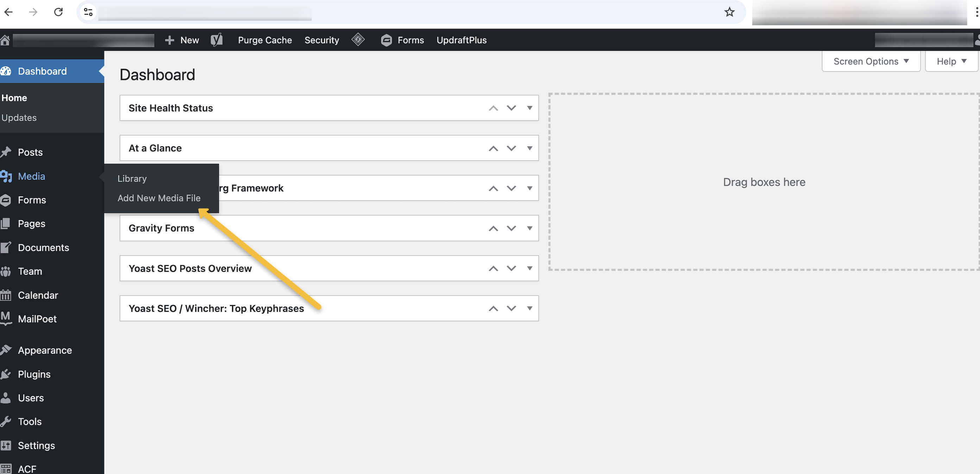The image size is (980, 474).
Task: Click the Users person icon
Action: click(5, 398)
